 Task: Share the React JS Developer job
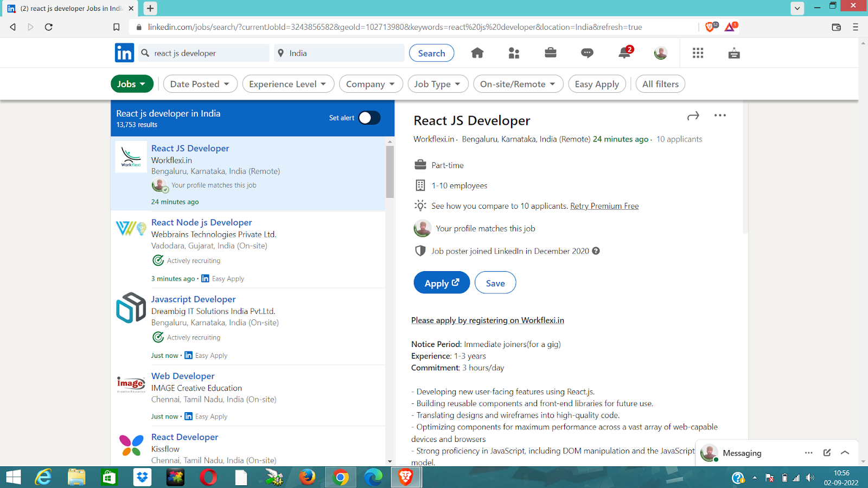(x=693, y=116)
